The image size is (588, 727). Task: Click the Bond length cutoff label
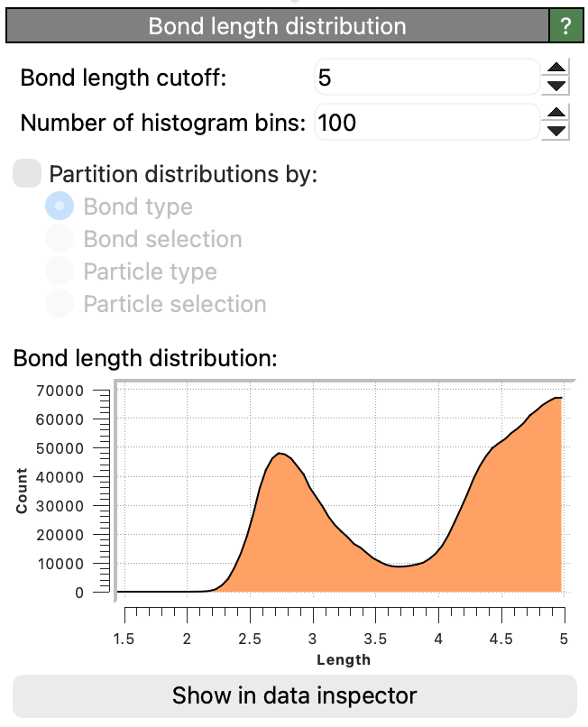point(124,78)
